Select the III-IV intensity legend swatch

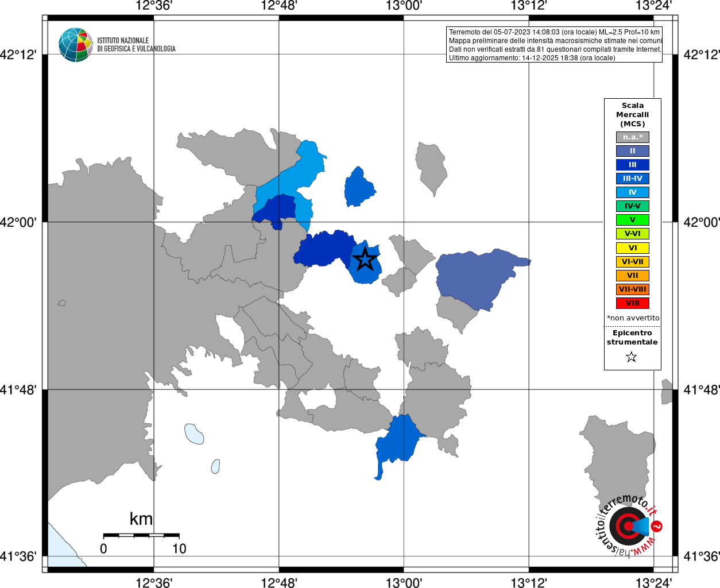tap(633, 179)
